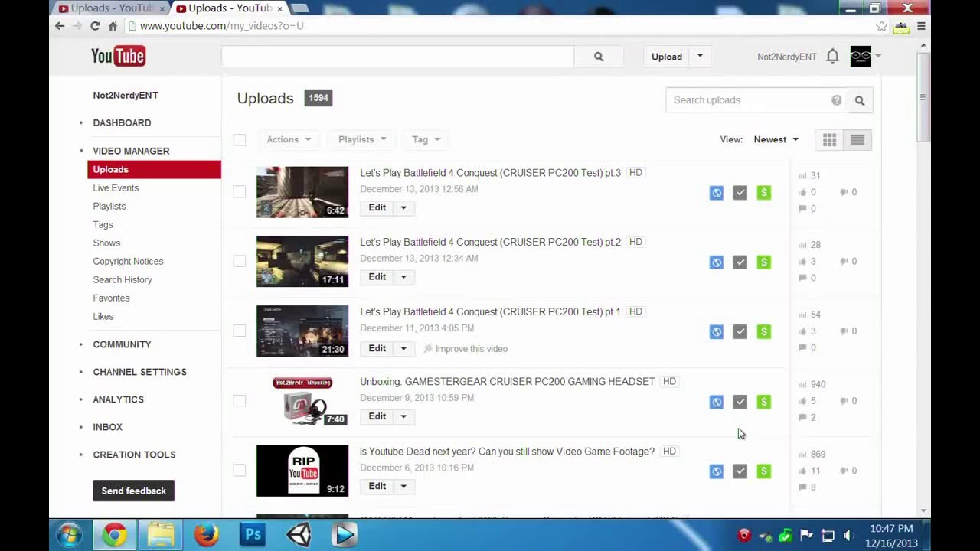Open Edit arrow for Battlefield 4 pt.2

coord(403,277)
